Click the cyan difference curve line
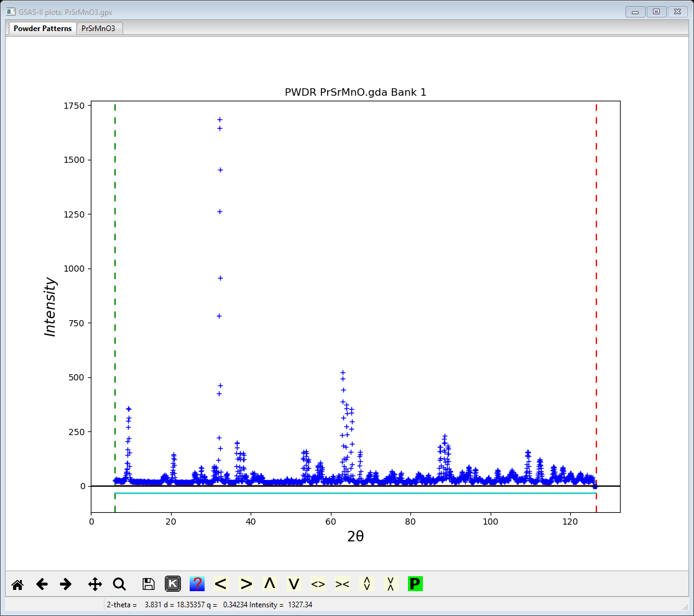The width and height of the screenshot is (694, 616). pyautogui.click(x=356, y=493)
